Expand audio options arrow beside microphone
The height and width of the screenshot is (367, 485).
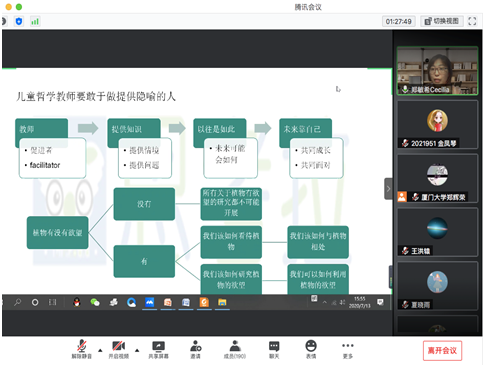pos(100,350)
